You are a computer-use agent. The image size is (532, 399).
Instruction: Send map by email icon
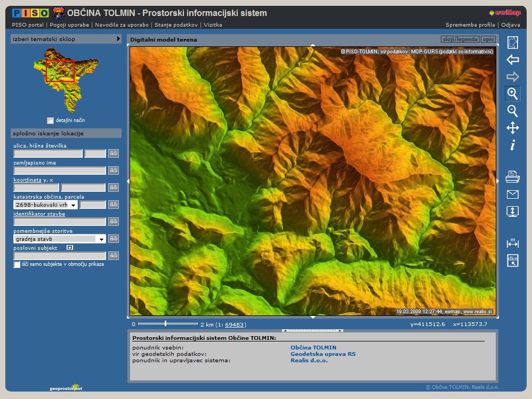pyautogui.click(x=512, y=194)
